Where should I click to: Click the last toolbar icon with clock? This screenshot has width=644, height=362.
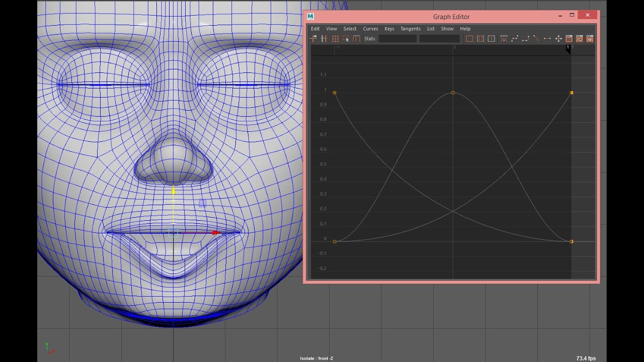[x=590, y=39]
